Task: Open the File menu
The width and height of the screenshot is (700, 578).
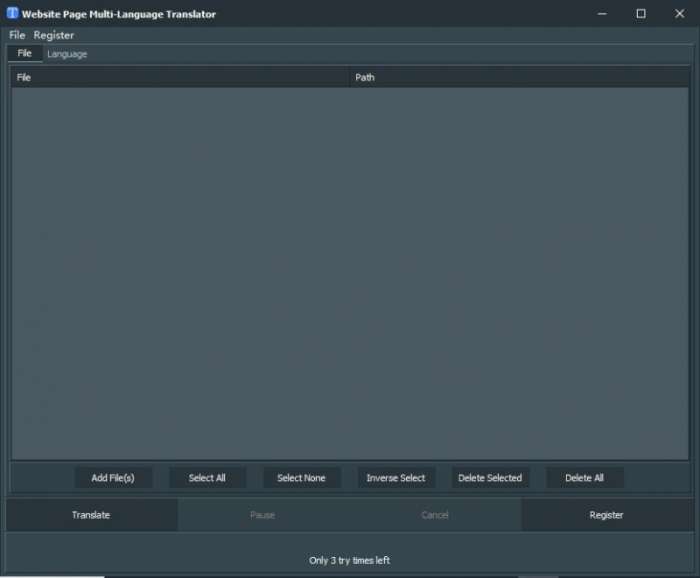Action: [17, 35]
